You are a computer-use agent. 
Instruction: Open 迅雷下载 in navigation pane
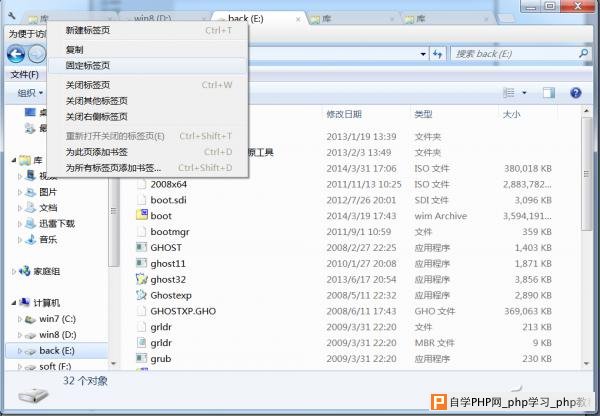[57, 223]
